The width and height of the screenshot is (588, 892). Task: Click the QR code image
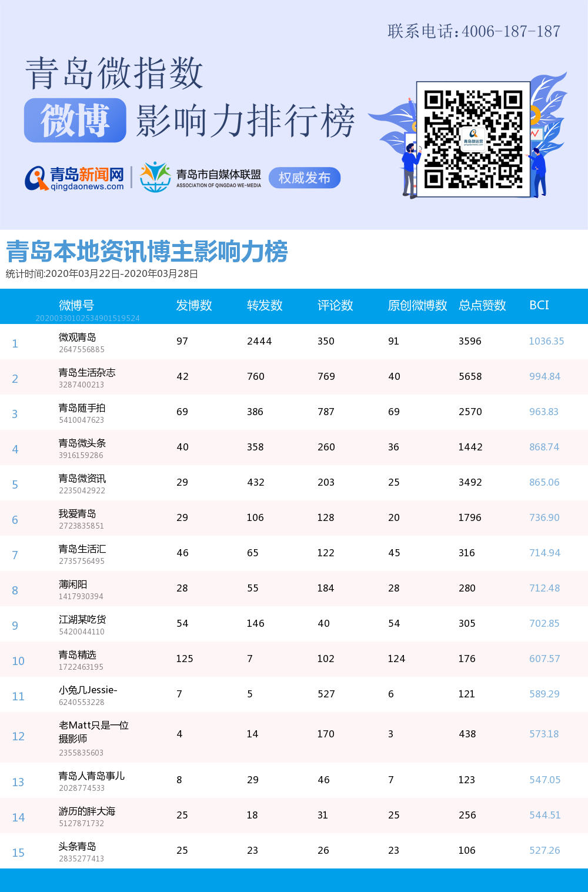coord(473,139)
